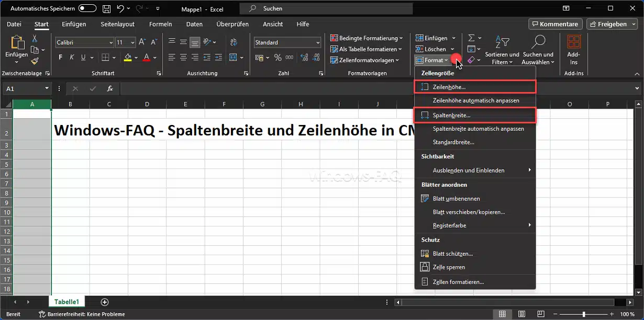
Task: Open the Add-Ins icon
Action: [574, 50]
